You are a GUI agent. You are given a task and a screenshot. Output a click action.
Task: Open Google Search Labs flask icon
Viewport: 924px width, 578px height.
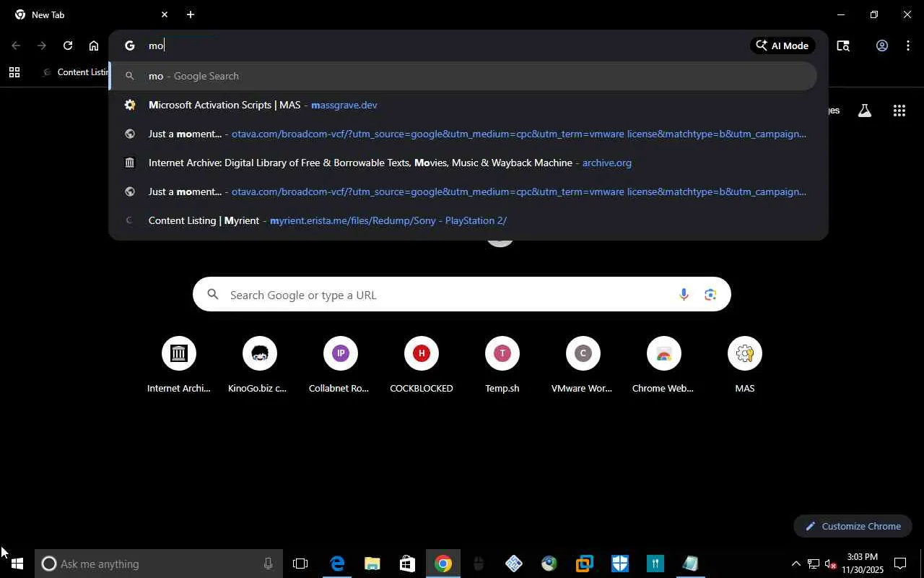[864, 111]
